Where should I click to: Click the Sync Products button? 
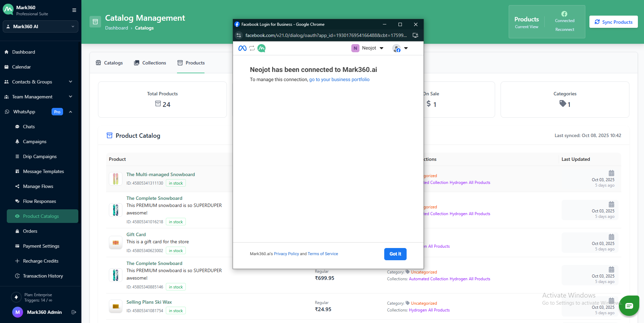click(x=613, y=22)
